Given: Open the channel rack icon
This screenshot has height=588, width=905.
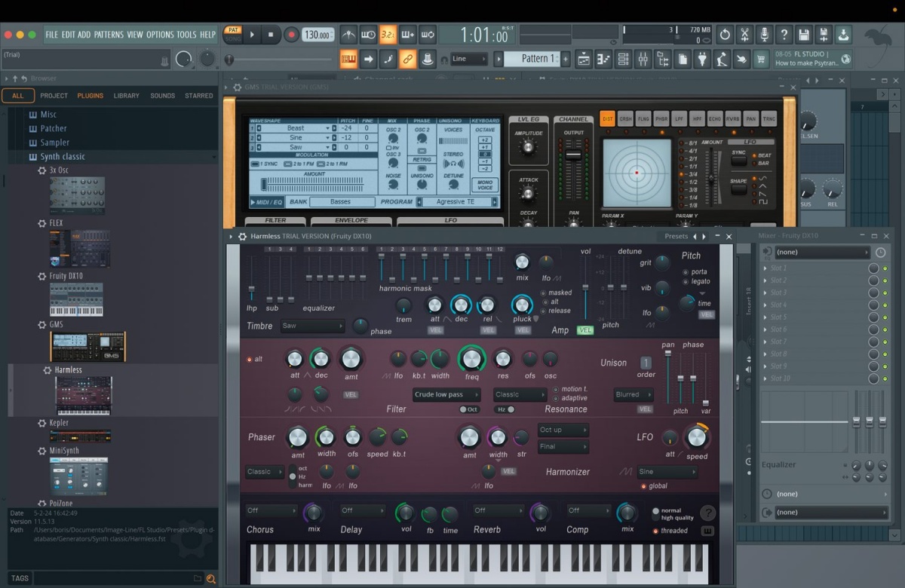Looking at the screenshot, I should [623, 59].
